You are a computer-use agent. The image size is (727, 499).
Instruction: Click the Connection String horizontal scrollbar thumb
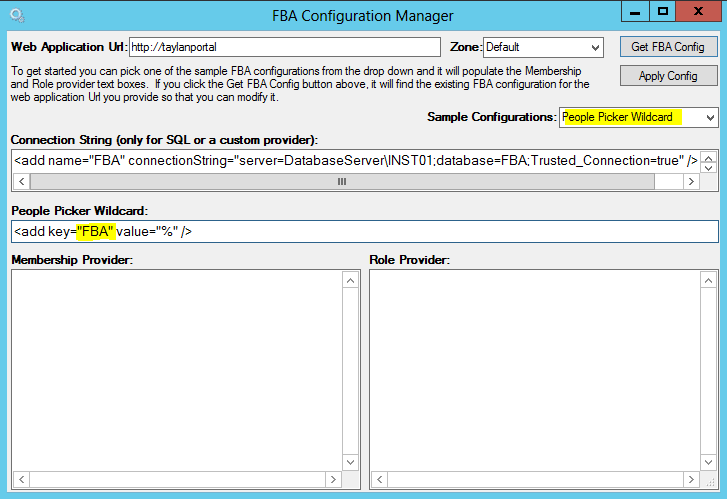(342, 181)
